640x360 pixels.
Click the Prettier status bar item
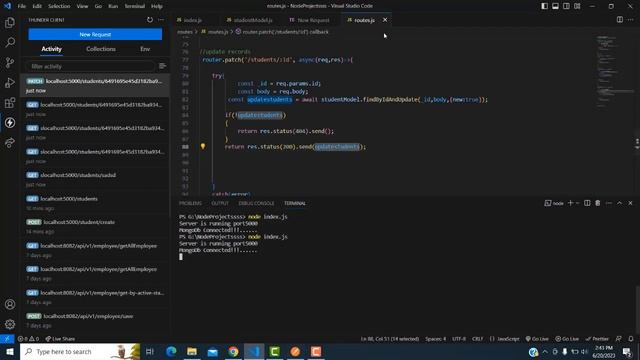(597, 339)
